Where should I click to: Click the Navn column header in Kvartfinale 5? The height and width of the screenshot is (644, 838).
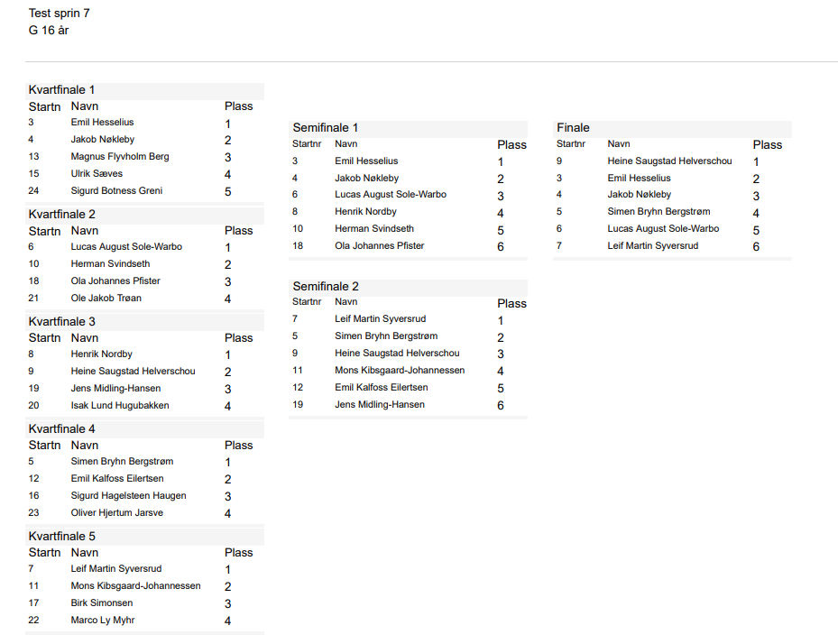pos(85,553)
